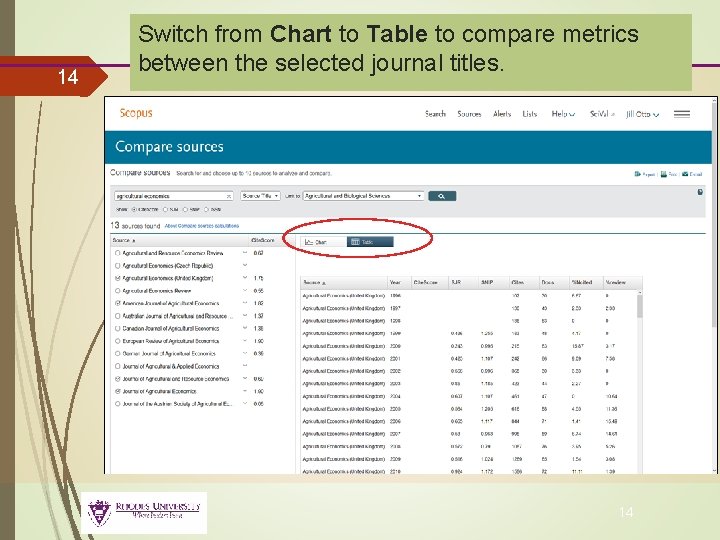Select the SNIP radio button
Image resolution: width=720 pixels, height=540 pixels.
coord(186,209)
